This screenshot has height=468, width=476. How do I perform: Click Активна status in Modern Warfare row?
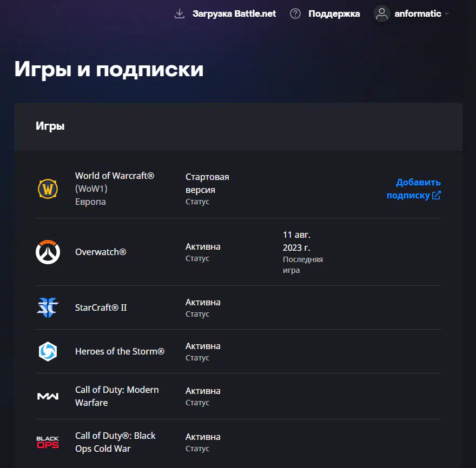pyautogui.click(x=203, y=391)
